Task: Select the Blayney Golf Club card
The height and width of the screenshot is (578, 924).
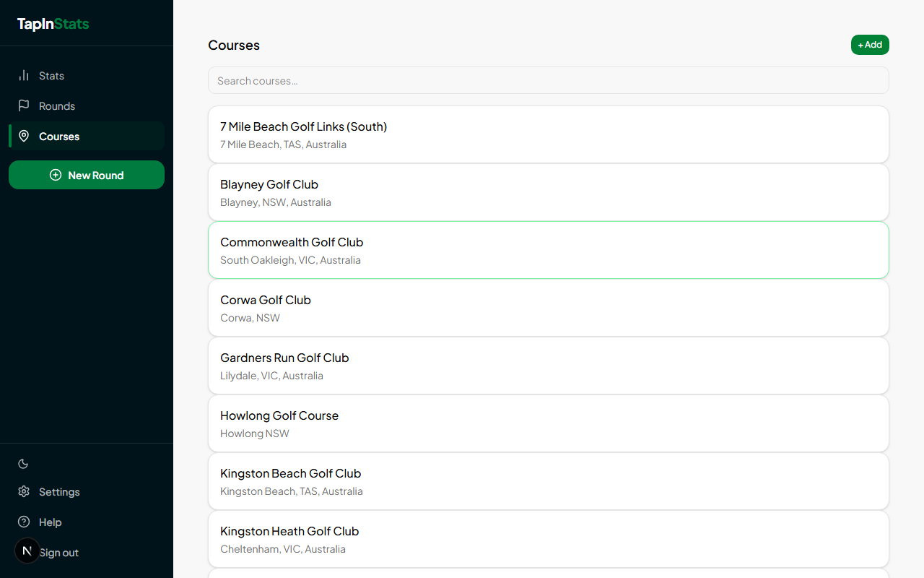Action: (548, 192)
